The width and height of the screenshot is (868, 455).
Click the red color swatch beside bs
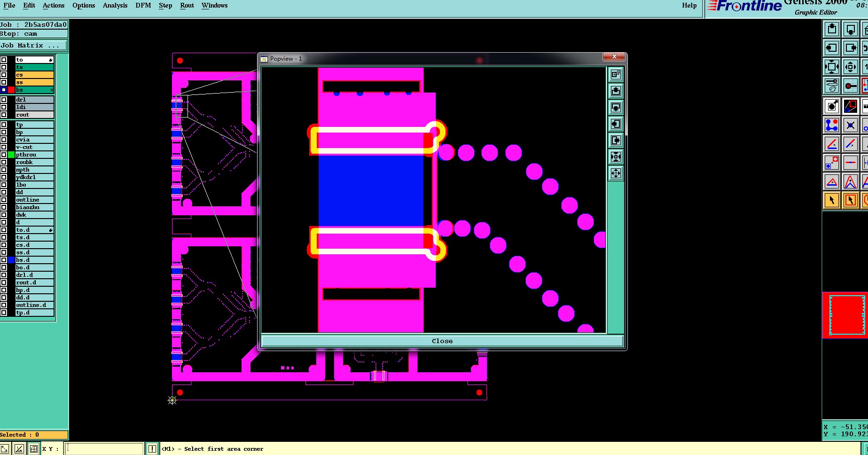(11, 90)
